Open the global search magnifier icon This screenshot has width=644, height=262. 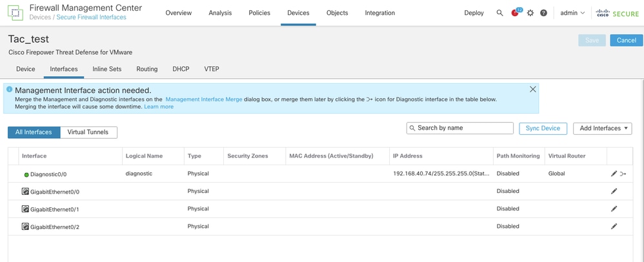pyautogui.click(x=500, y=13)
